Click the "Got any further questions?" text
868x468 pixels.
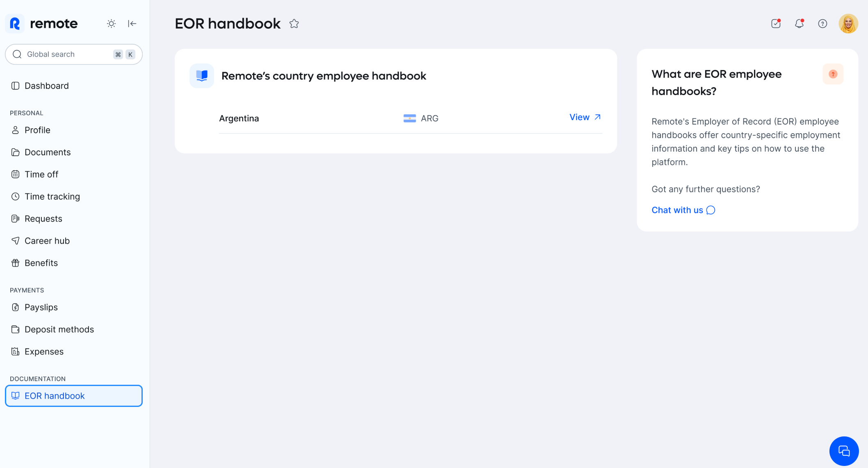tap(706, 189)
